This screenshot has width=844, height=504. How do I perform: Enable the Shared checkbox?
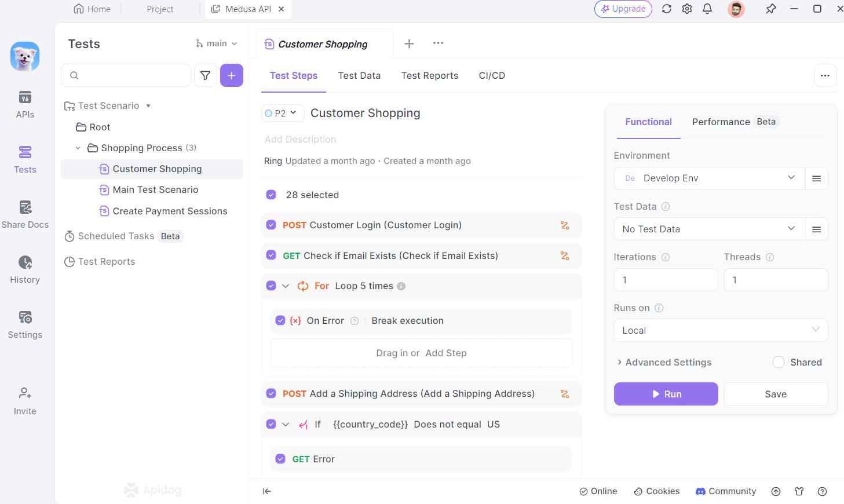tap(779, 362)
